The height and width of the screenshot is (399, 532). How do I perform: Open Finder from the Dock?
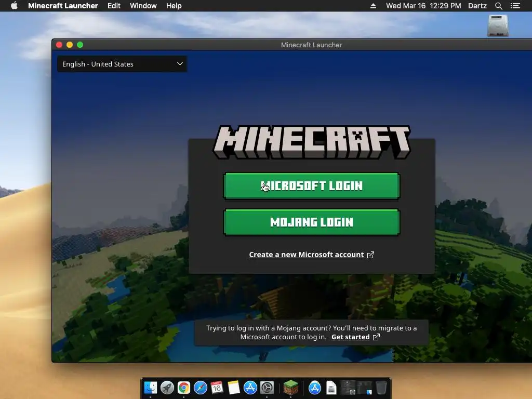(150, 388)
